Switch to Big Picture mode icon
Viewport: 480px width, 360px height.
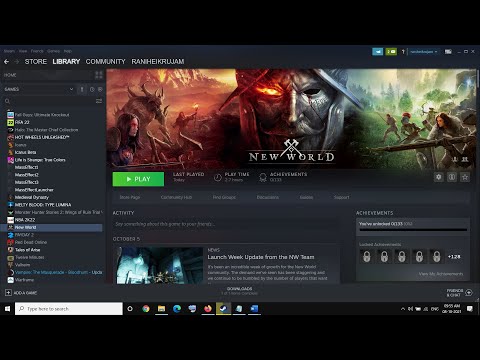tap(448, 52)
